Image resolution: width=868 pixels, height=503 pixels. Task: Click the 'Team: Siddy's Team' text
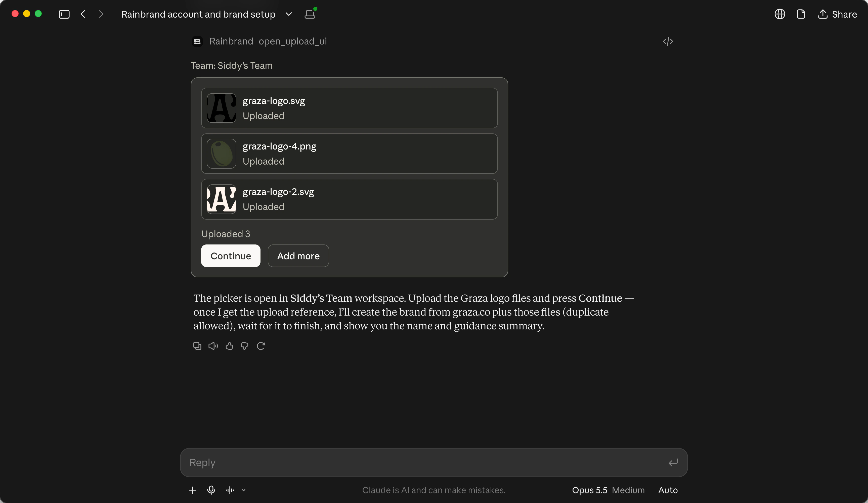[232, 65]
